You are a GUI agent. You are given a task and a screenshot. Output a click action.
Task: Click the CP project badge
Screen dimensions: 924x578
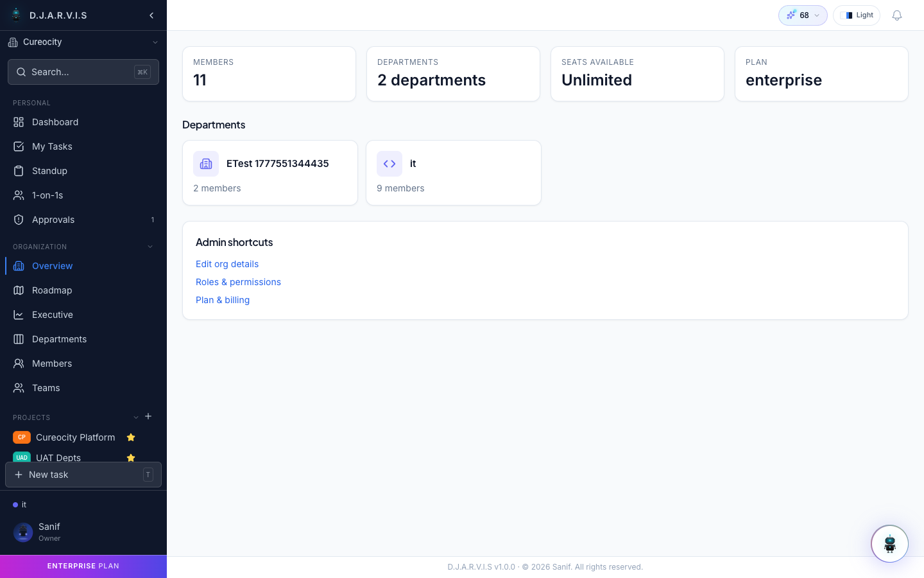[22, 437]
